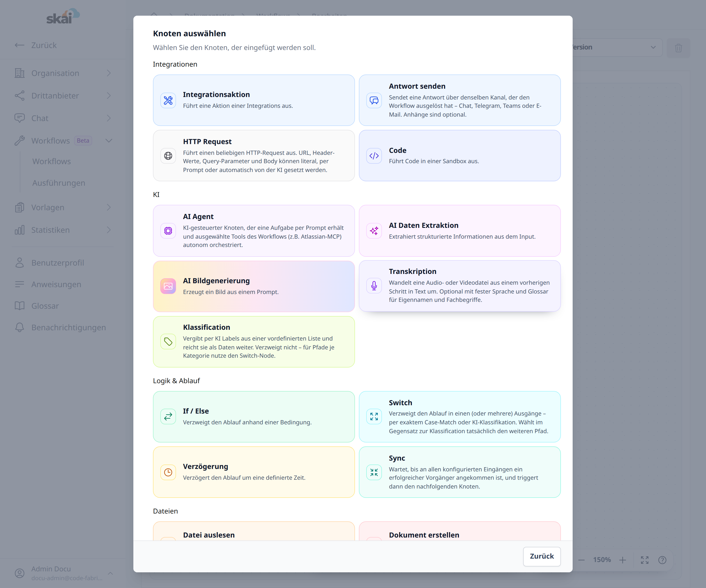The width and height of the screenshot is (706, 588).
Task: Insert the Antwort senden node card
Action: 460,100
